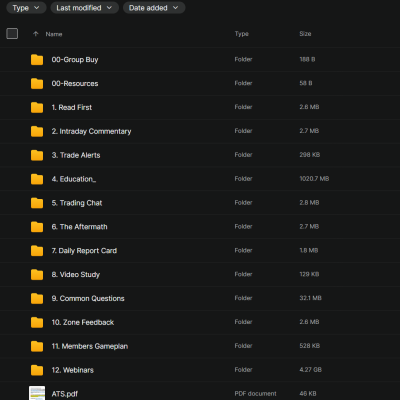Select the 2. Intraday Commentary name

[x=91, y=131]
